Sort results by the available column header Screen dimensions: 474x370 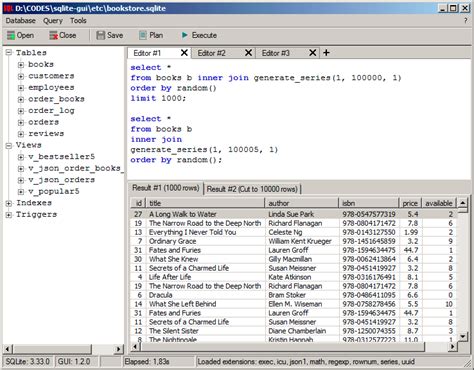(439, 203)
